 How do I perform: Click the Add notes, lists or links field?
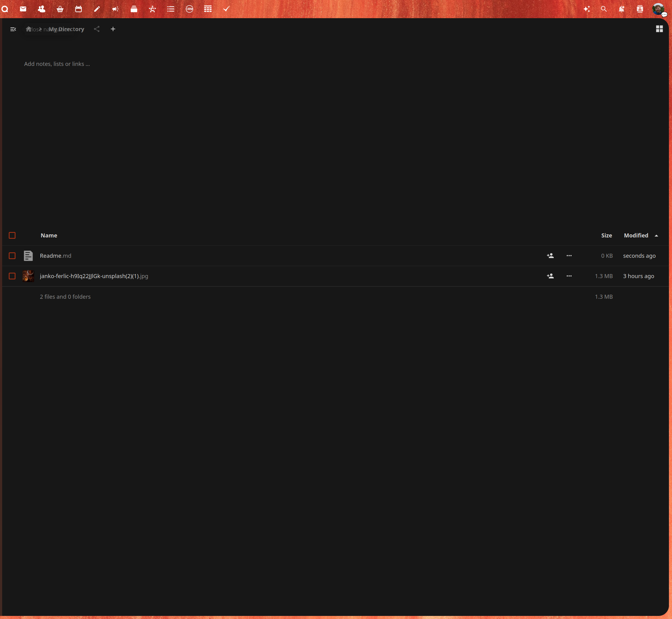(x=57, y=64)
